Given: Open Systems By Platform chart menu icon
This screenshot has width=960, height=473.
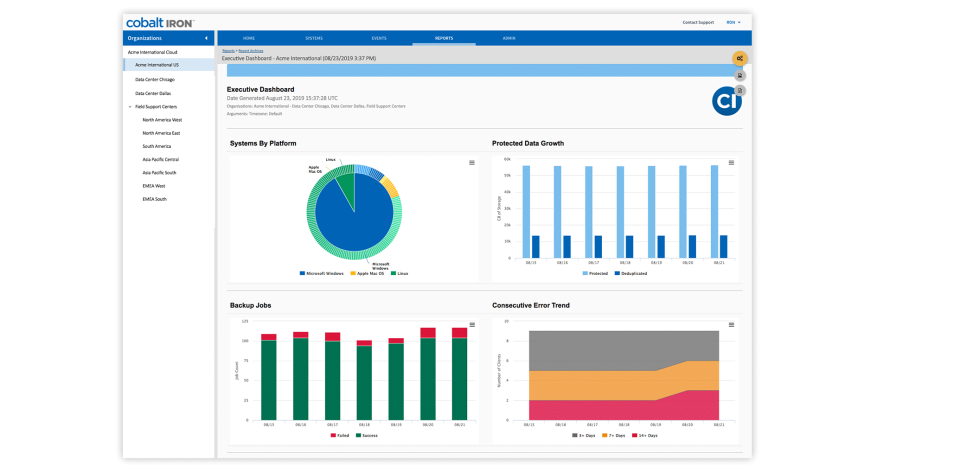Looking at the screenshot, I should (471, 163).
